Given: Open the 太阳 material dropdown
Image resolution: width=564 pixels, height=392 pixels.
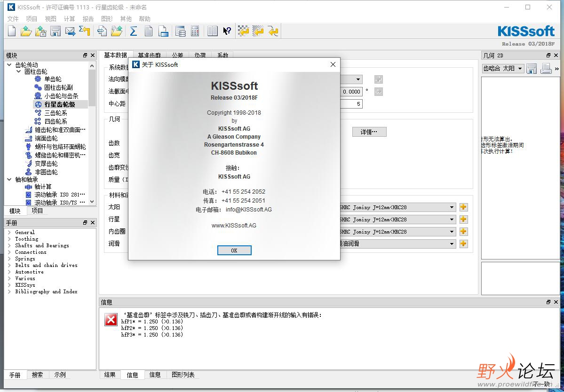Looking at the screenshot, I should click(452, 207).
